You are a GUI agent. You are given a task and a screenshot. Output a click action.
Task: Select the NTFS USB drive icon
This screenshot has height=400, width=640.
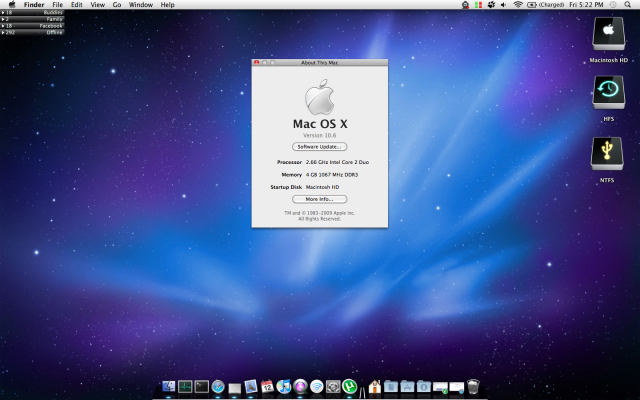click(607, 153)
